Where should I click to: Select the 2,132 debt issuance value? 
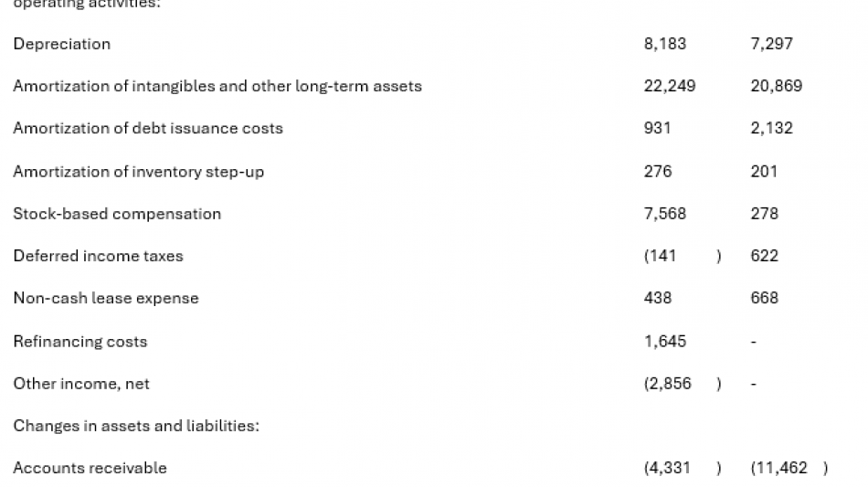point(771,129)
